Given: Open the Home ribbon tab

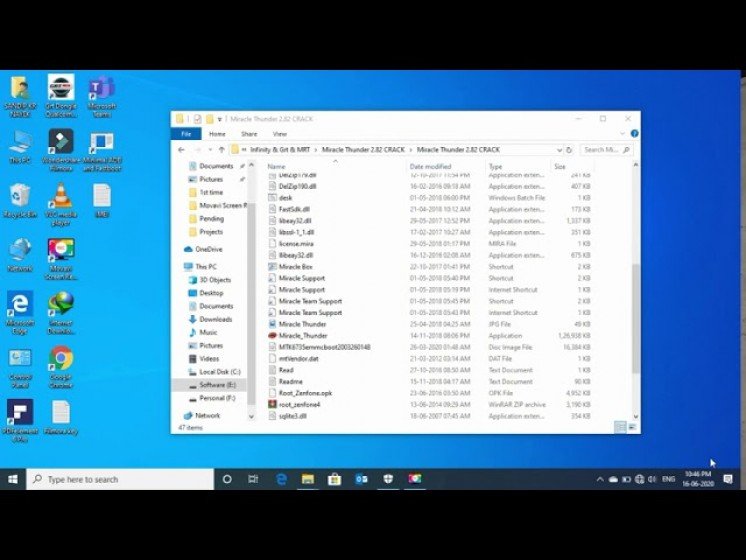Looking at the screenshot, I should tap(217, 134).
